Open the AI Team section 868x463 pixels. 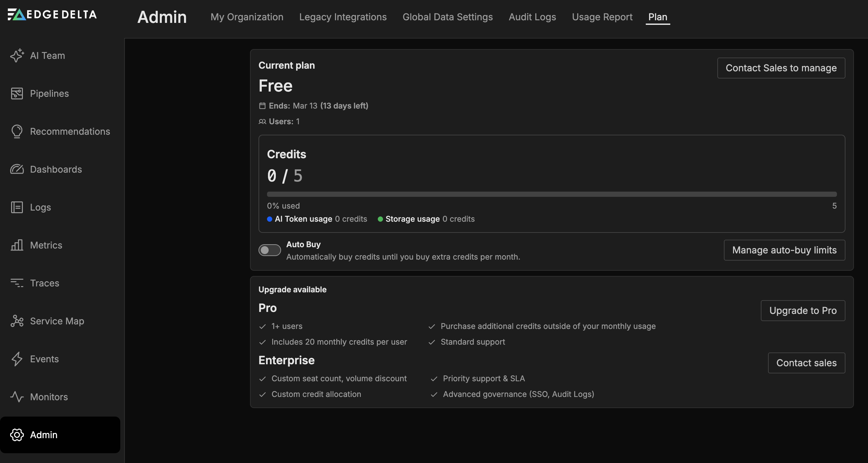click(x=47, y=56)
